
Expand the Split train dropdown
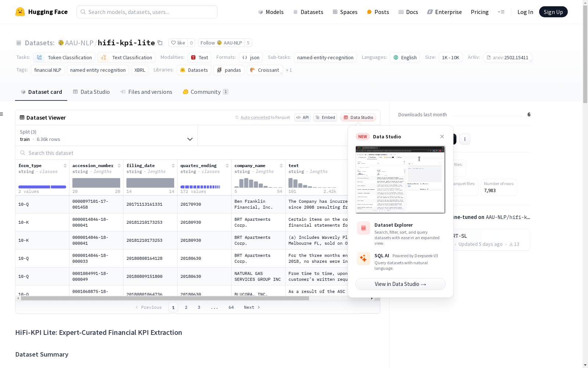(x=107, y=135)
